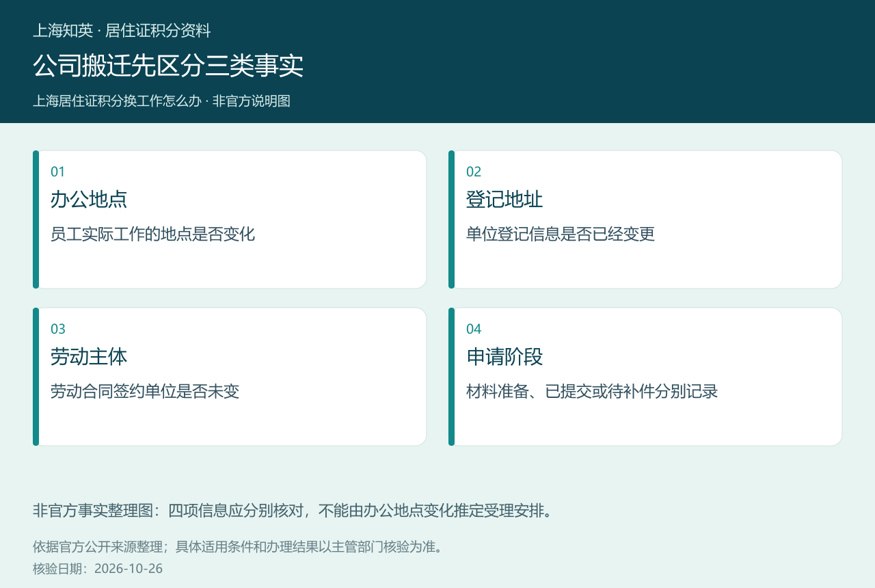Viewport: 875px width, 588px height.
Task: Click the card heading '登记地址'
Action: [504, 200]
